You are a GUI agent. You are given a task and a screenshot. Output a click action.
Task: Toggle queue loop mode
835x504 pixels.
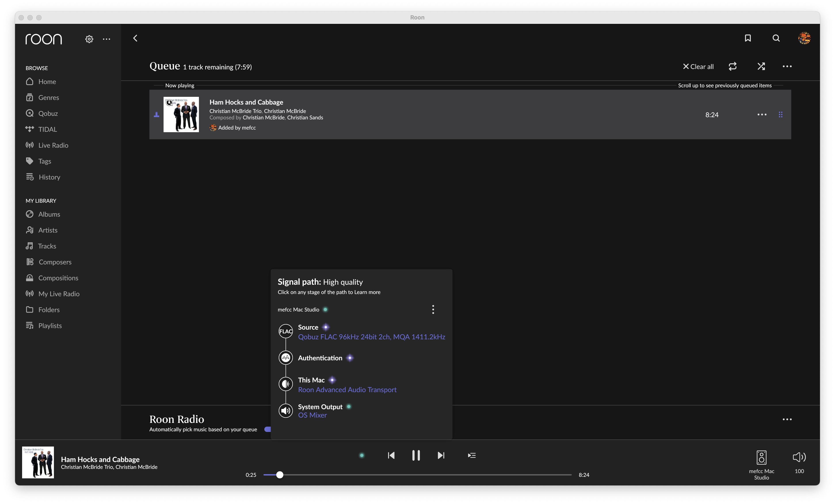coord(733,66)
